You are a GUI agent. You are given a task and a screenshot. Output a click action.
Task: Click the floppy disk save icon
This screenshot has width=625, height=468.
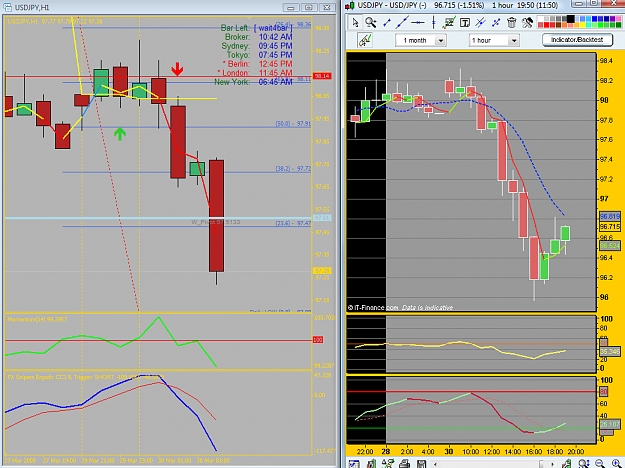[421, 464]
